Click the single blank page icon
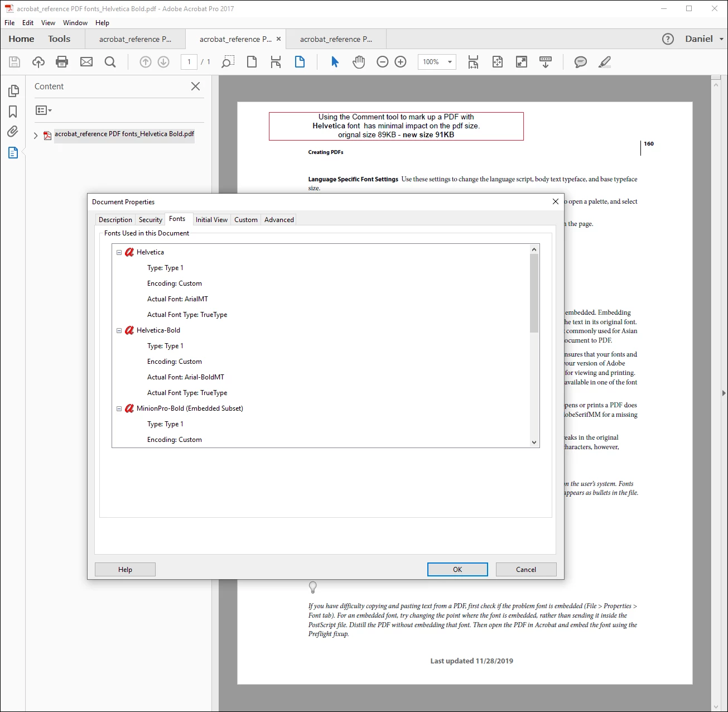 point(252,62)
